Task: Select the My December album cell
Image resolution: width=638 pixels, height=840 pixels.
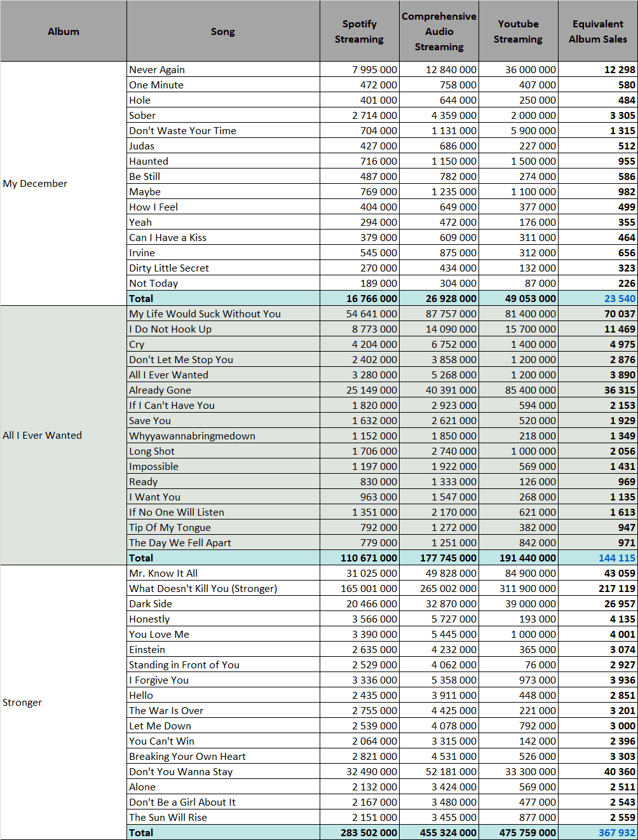Action: [x=64, y=184]
